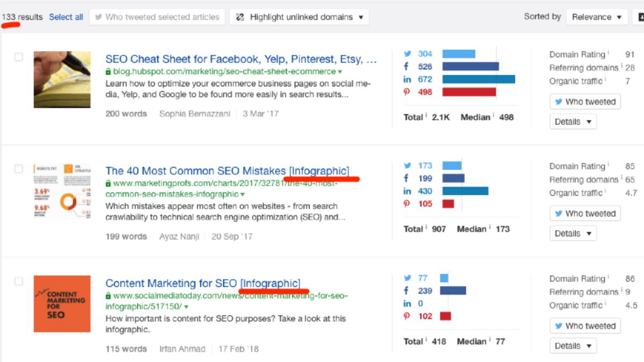Click the 200 words count
The height and width of the screenshot is (362, 644).
[x=126, y=114]
